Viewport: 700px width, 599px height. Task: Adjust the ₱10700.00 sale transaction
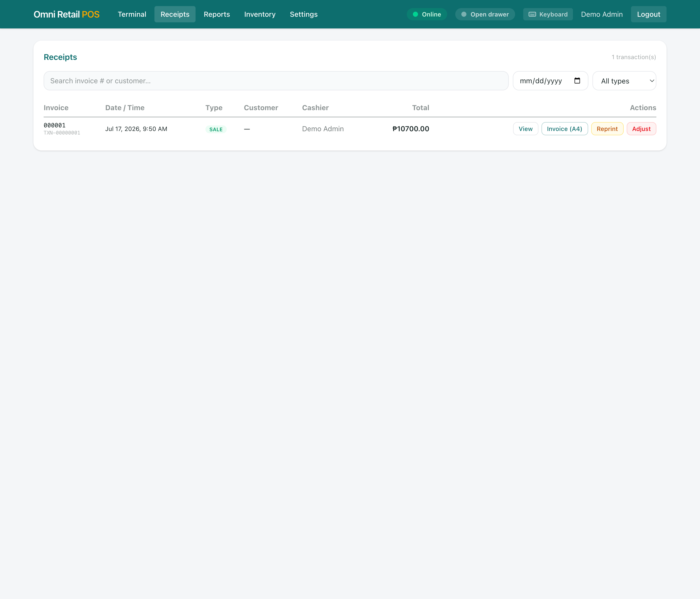(641, 129)
